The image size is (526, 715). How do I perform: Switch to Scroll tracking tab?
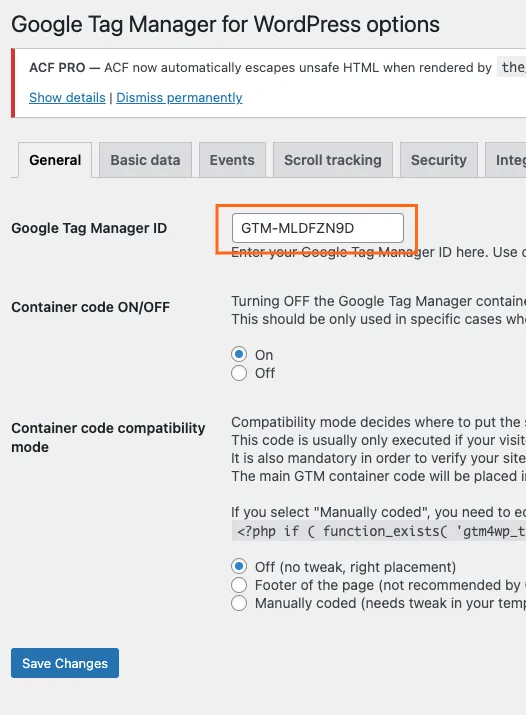pyautogui.click(x=333, y=160)
